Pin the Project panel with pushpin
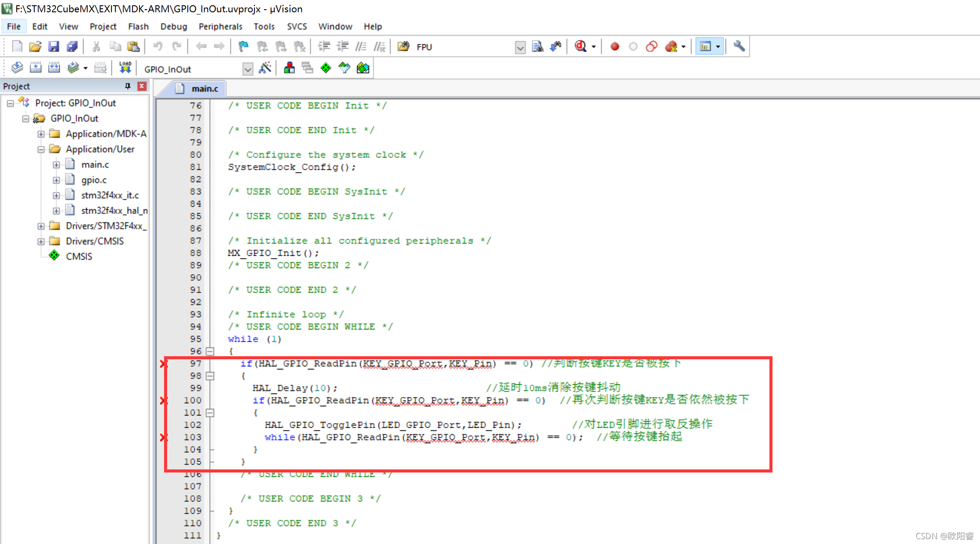The image size is (980, 544). pyautogui.click(x=128, y=86)
